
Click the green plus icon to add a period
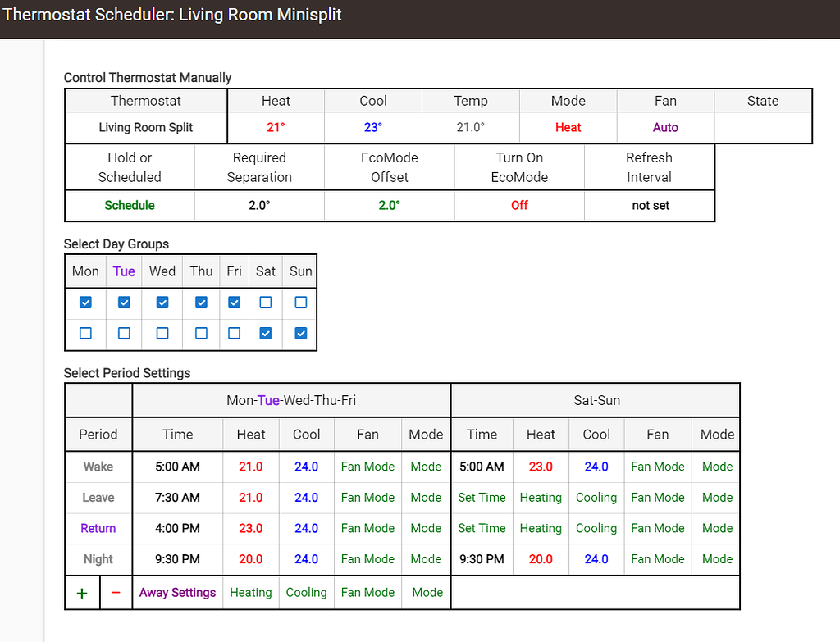pyautogui.click(x=81, y=592)
